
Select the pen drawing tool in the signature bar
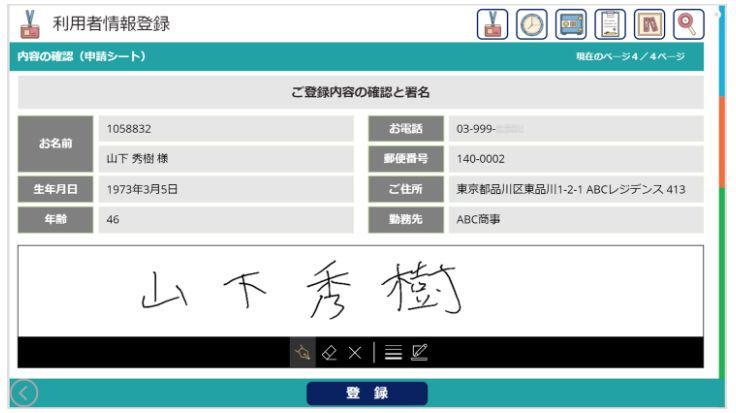[303, 352]
